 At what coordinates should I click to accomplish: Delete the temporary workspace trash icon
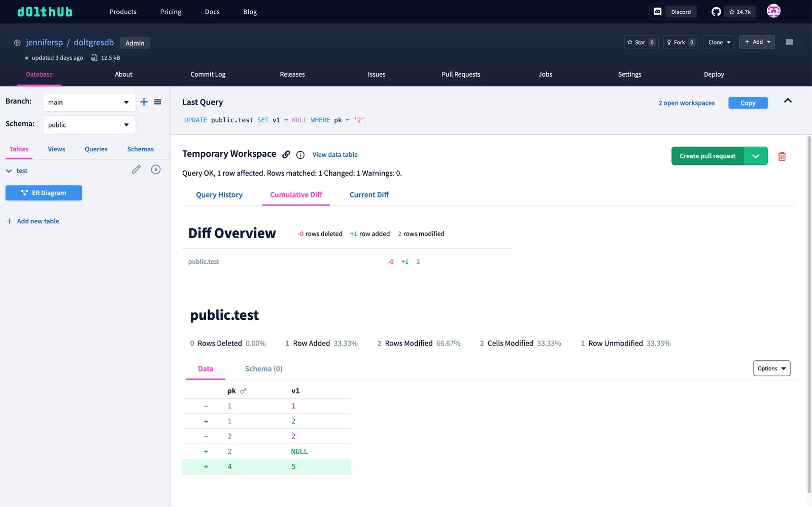782,156
